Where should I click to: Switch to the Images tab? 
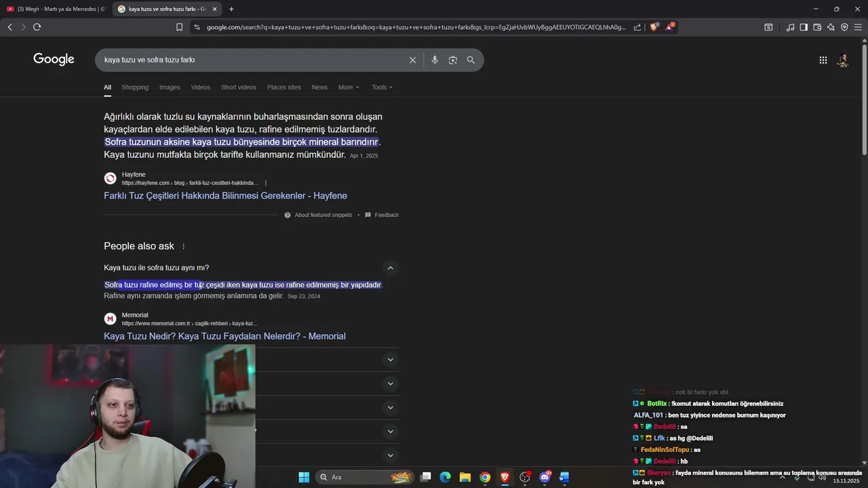point(170,87)
